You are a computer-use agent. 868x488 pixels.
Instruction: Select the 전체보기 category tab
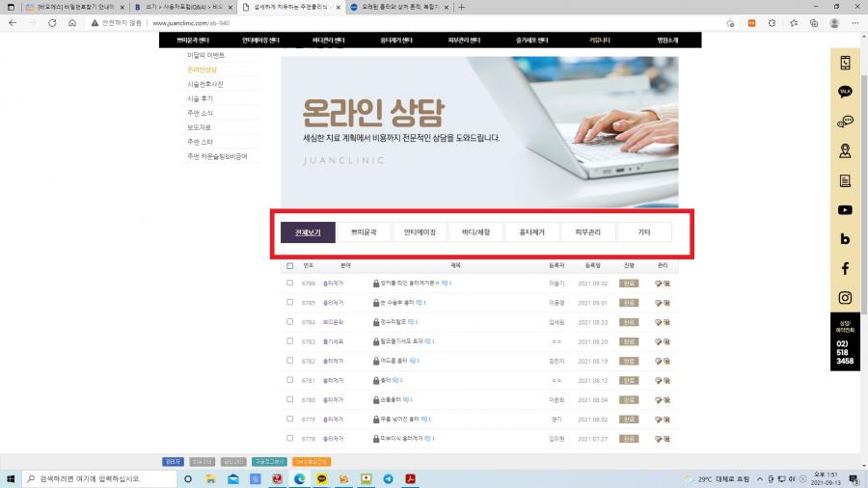[x=308, y=232]
